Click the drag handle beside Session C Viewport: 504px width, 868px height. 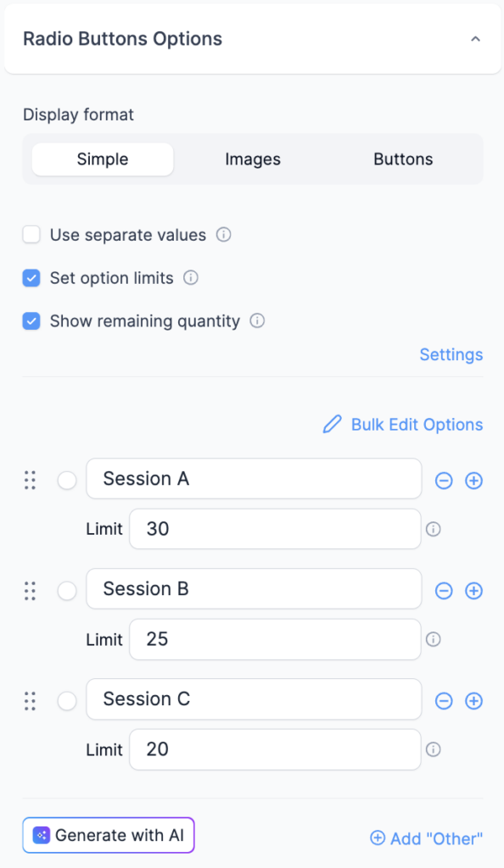[x=30, y=701]
